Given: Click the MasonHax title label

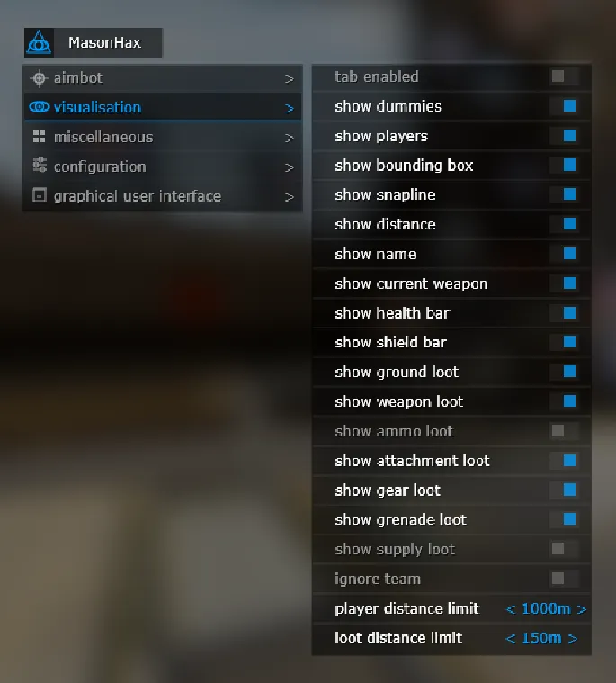Looking at the screenshot, I should click(x=105, y=42).
